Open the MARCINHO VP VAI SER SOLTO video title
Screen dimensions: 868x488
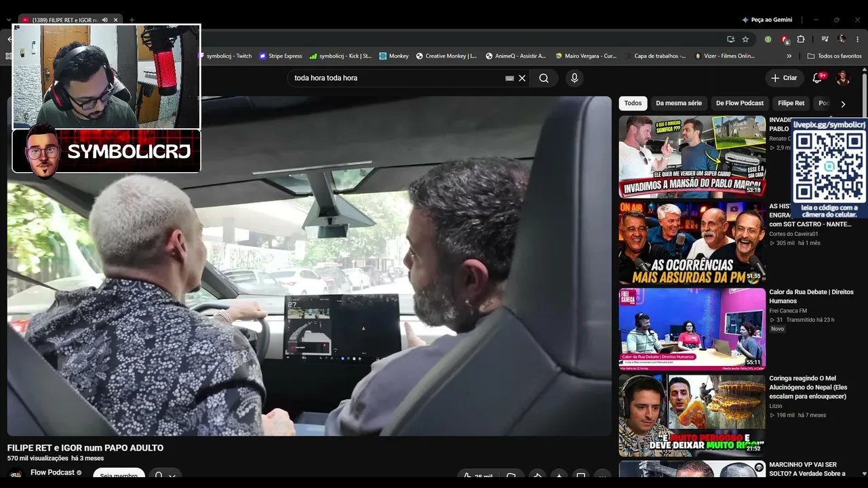pos(807,469)
